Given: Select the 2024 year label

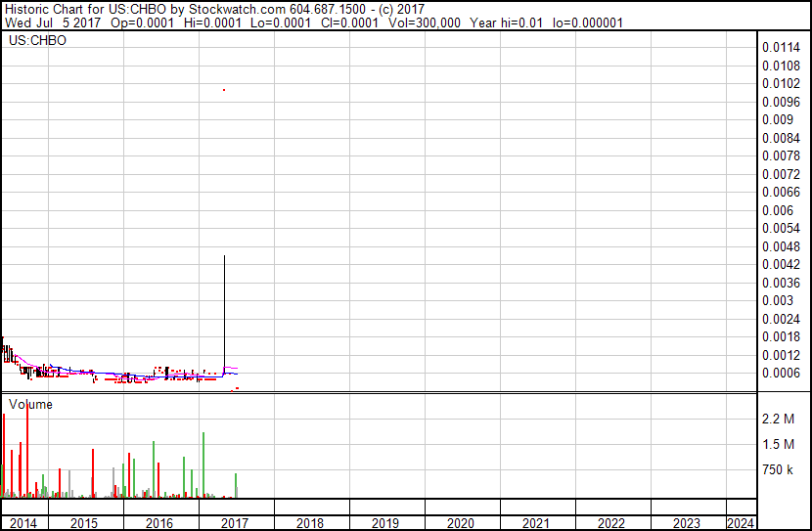Looking at the screenshot, I should click(x=741, y=523).
